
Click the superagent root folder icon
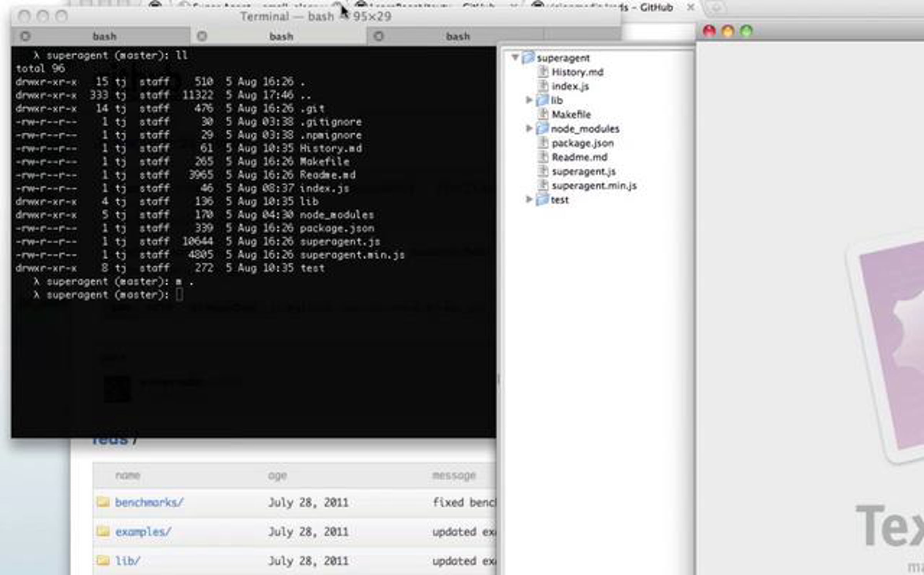528,58
